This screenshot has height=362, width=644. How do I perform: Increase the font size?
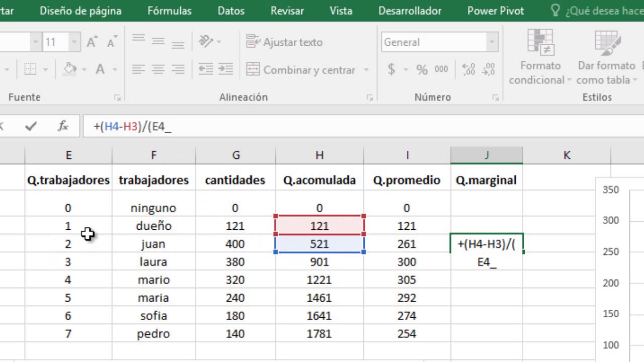92,42
